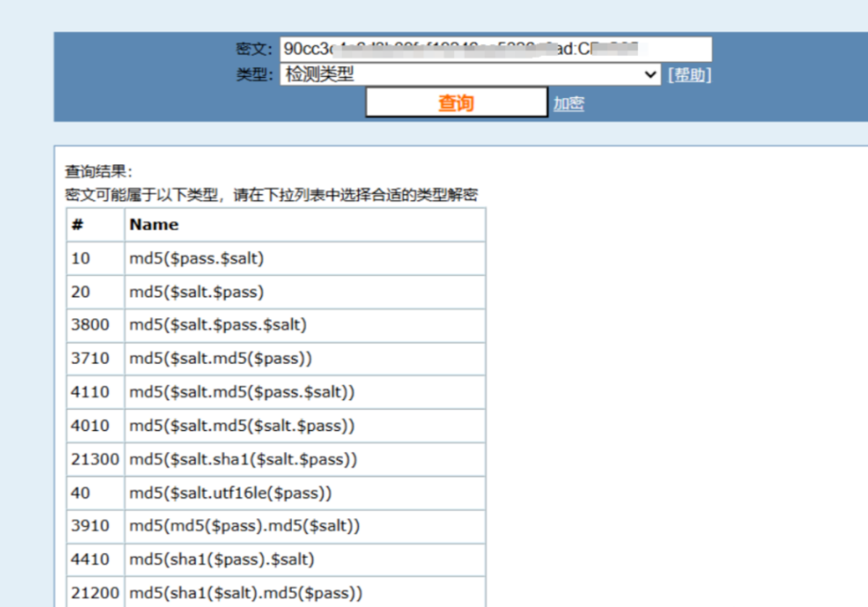Click the Name column header
The image size is (868, 607).
pos(154,225)
